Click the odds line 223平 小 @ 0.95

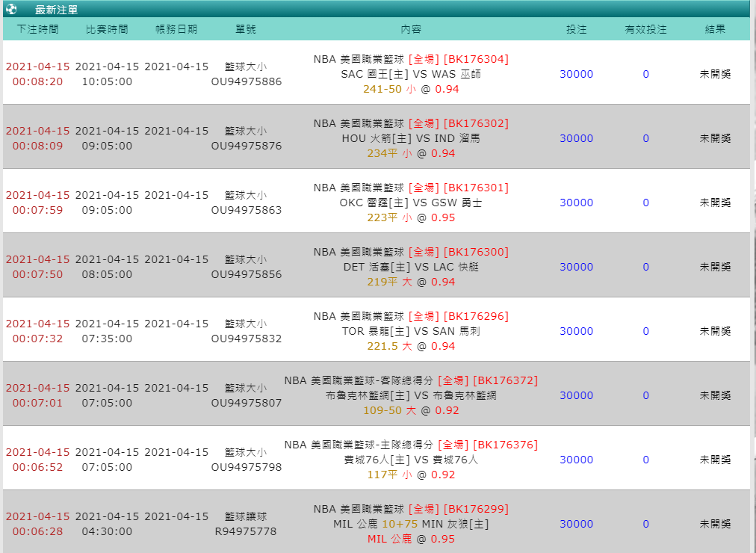(411, 218)
